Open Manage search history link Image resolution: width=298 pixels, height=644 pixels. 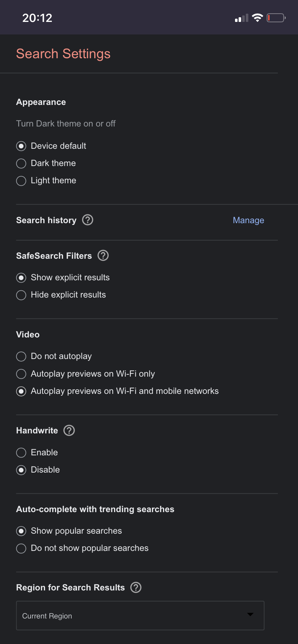pos(248,220)
